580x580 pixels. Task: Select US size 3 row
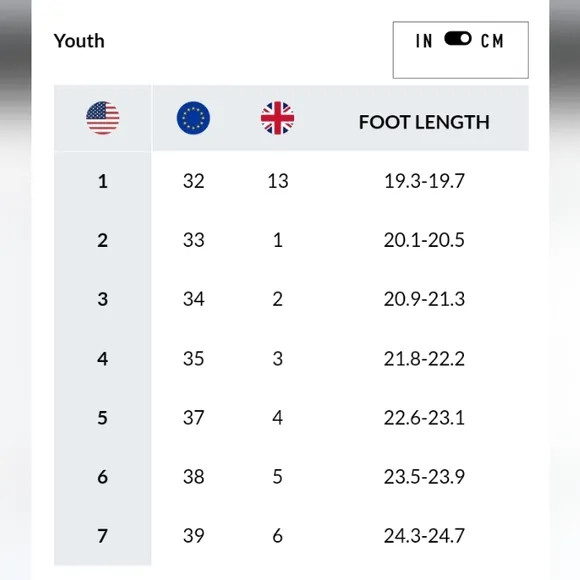291,299
